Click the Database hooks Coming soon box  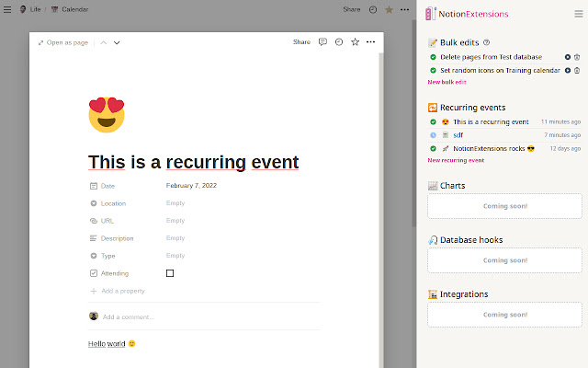pyautogui.click(x=504, y=260)
